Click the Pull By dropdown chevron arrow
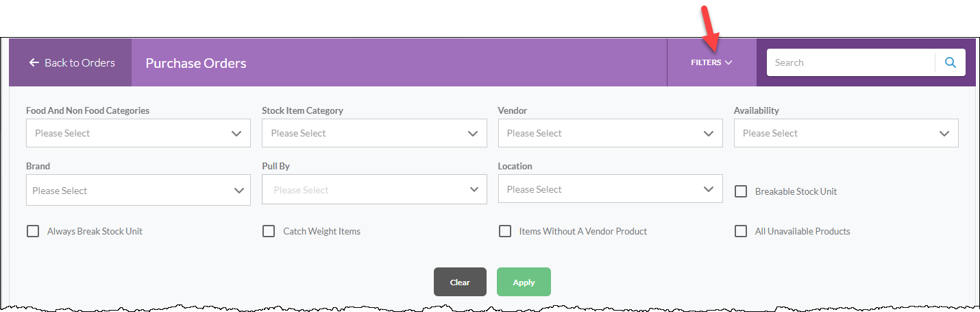980x312 pixels. click(x=474, y=189)
